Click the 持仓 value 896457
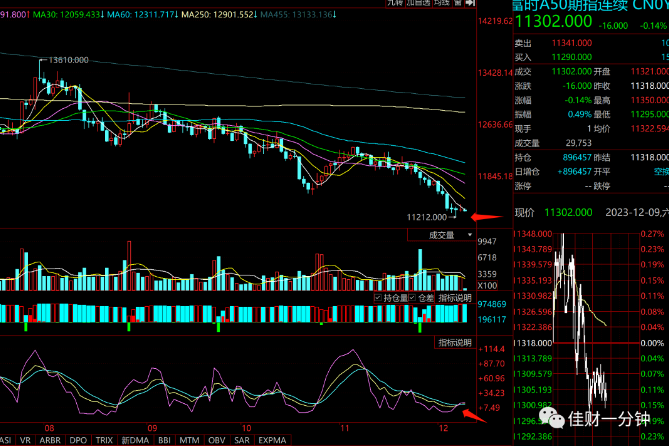The image size is (669, 446). (x=577, y=157)
